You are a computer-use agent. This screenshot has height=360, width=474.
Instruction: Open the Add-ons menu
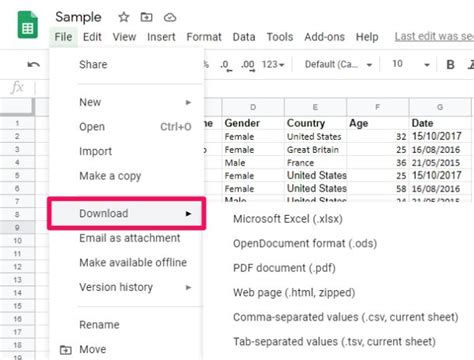click(x=324, y=37)
